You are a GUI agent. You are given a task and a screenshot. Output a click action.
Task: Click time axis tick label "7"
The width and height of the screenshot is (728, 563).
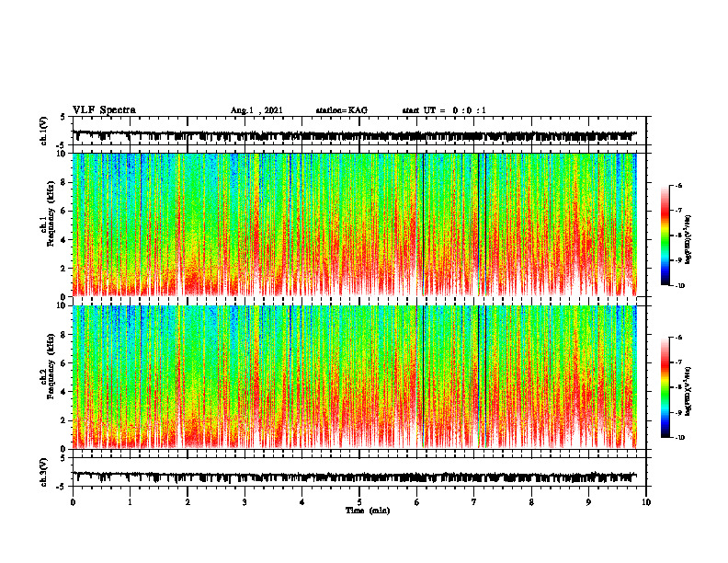(474, 502)
